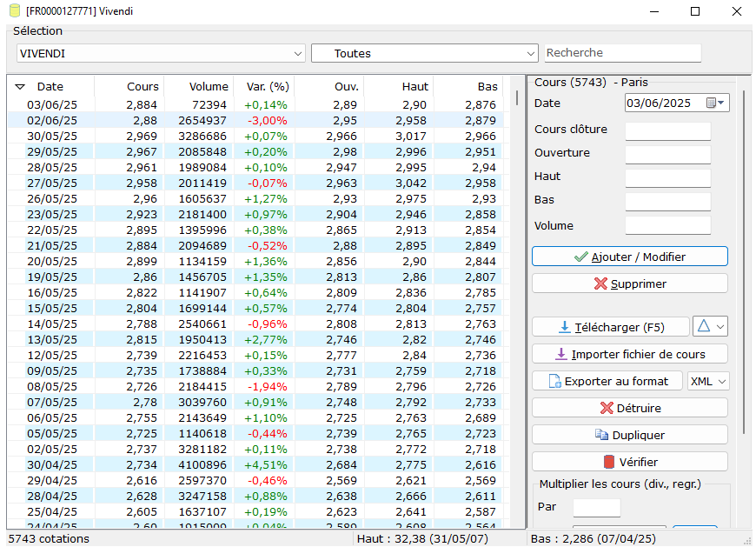Image resolution: width=756 pixels, height=547 pixels.
Task: Select the row dated 02/06/25
Action: [255, 120]
